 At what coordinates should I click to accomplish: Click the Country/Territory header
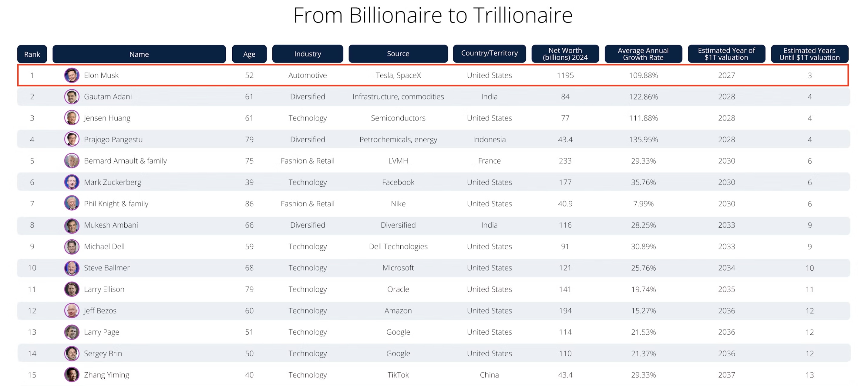tap(489, 54)
